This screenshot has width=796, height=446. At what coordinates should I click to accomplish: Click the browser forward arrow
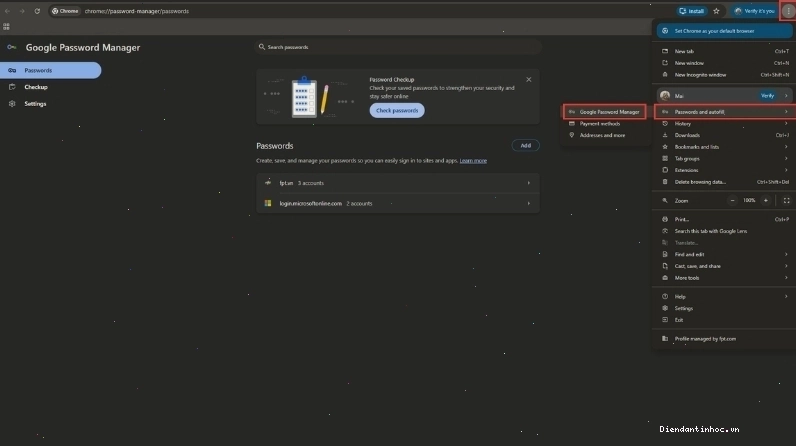22,11
